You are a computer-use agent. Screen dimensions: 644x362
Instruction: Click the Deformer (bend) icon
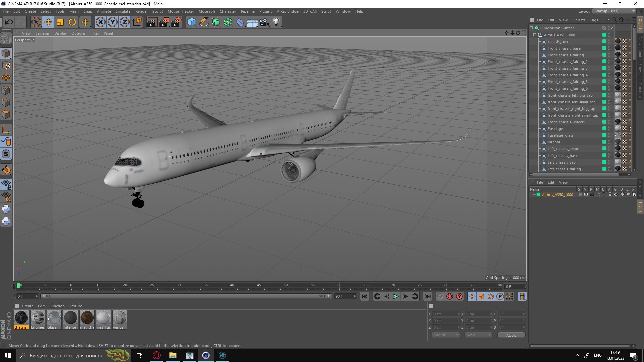pos(240,22)
